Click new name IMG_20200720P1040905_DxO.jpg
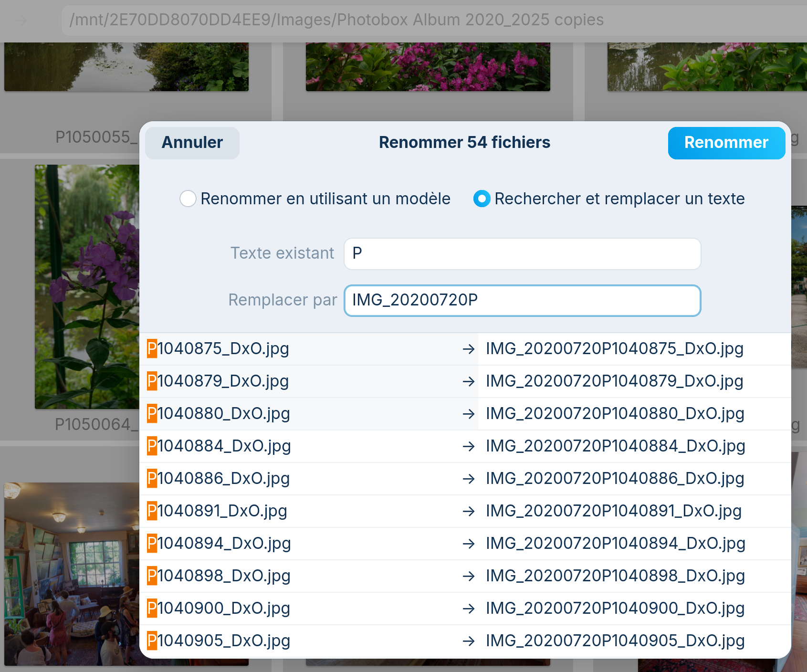Screen dimensions: 807x672 (615, 641)
